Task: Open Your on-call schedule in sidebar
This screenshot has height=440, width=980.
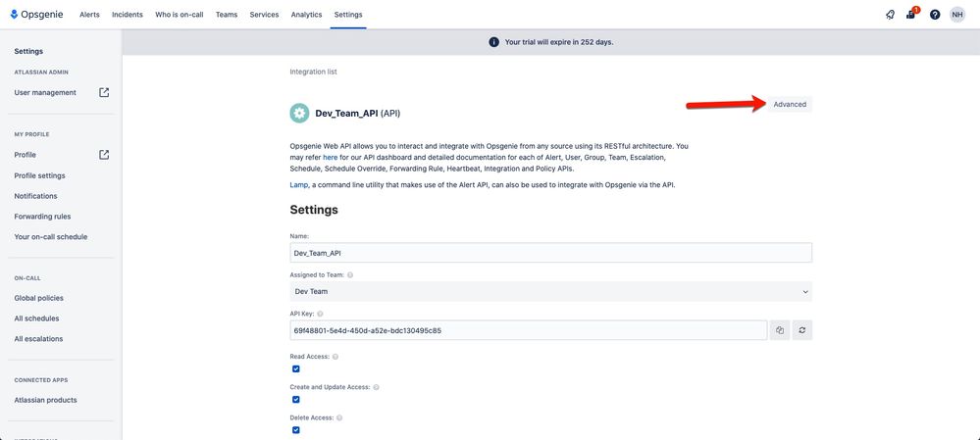Action: coord(51,237)
